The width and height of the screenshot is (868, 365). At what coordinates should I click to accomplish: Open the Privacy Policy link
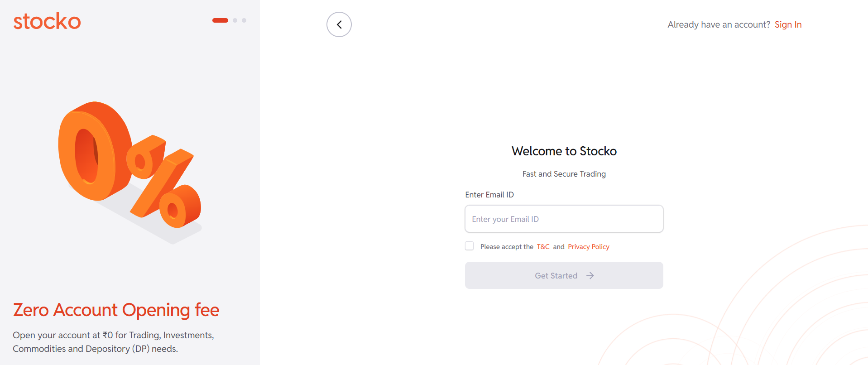[x=588, y=247]
